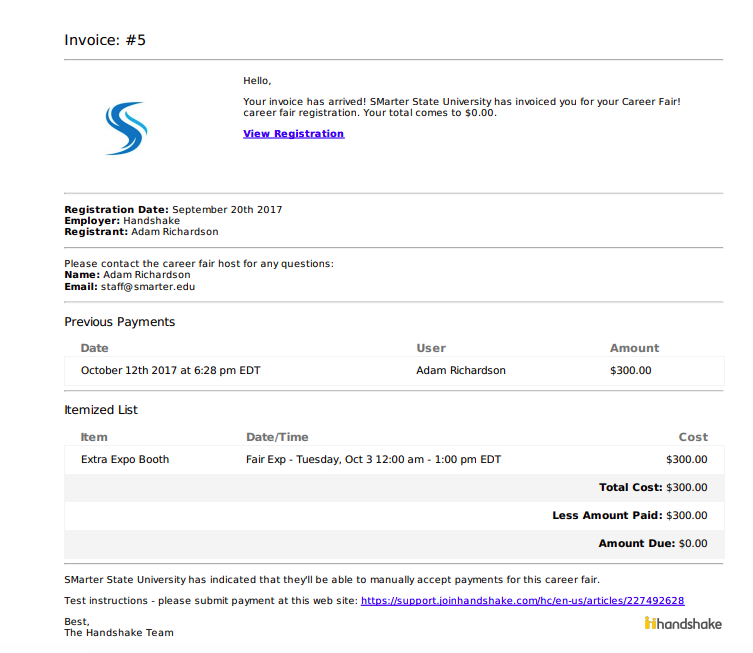Screen dimensions: 753x653
Task: Click the Date column header
Action: tap(95, 348)
